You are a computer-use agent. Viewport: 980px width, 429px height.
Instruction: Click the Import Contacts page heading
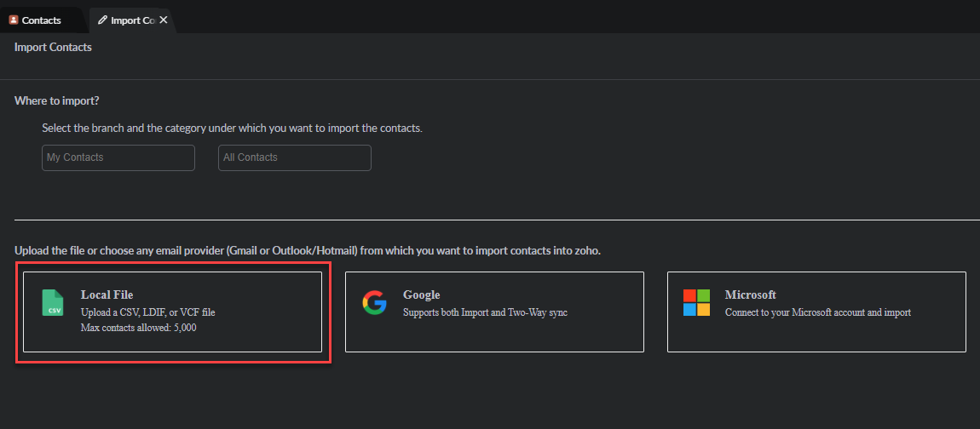[x=53, y=47]
